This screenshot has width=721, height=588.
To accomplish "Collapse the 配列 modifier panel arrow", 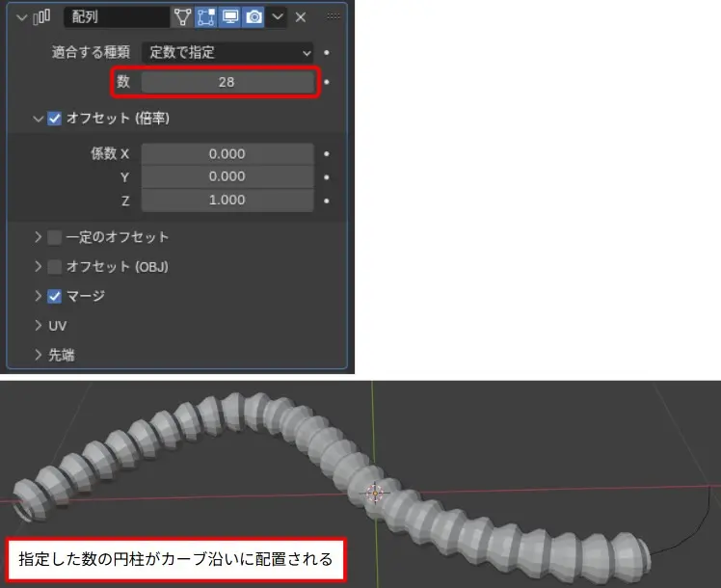I will pyautogui.click(x=21, y=17).
